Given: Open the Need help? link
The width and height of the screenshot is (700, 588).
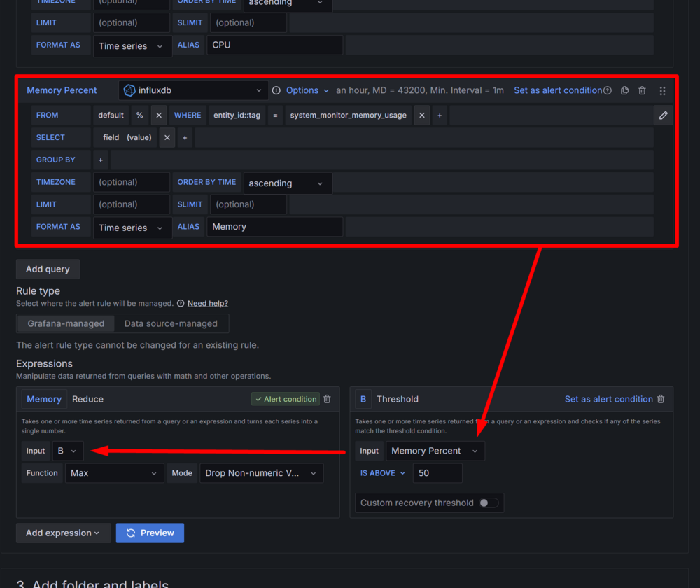Looking at the screenshot, I should 207,303.
